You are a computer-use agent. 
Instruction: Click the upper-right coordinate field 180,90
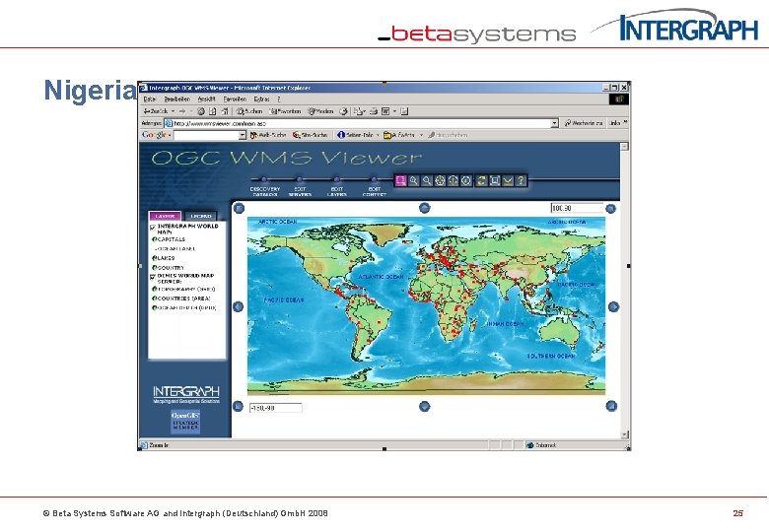pyautogui.click(x=577, y=208)
